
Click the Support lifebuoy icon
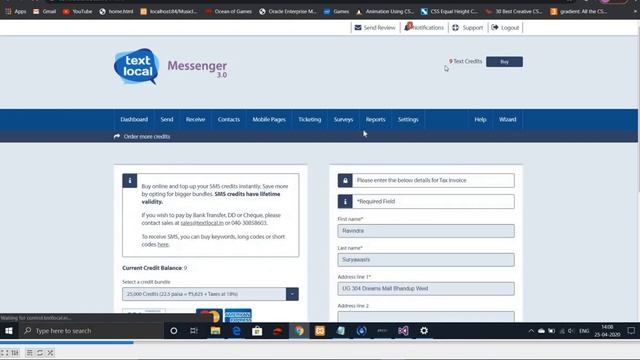pyautogui.click(x=456, y=27)
